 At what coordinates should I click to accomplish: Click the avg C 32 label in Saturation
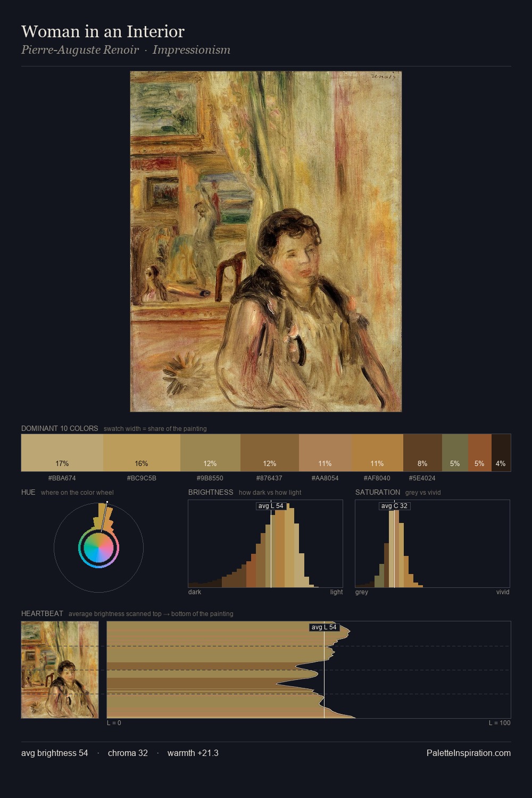click(394, 506)
